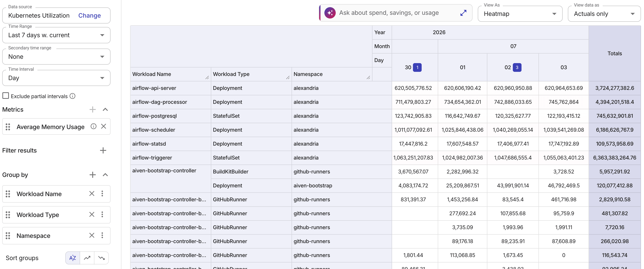Click the total value 7,720.16

pos(614,227)
